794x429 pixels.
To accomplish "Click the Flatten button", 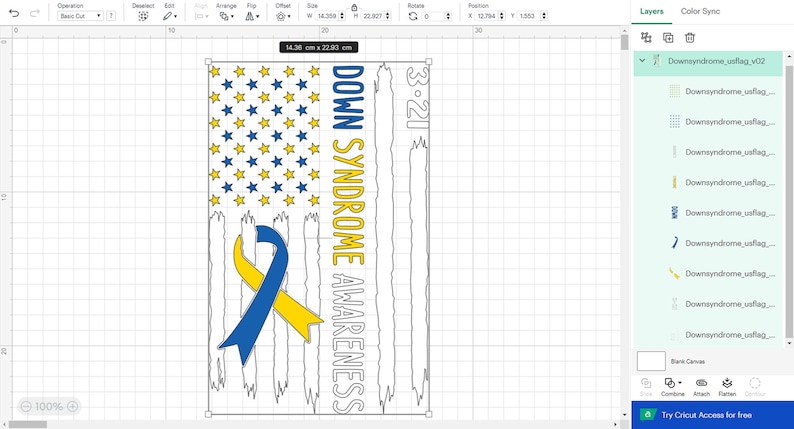I will pyautogui.click(x=727, y=387).
